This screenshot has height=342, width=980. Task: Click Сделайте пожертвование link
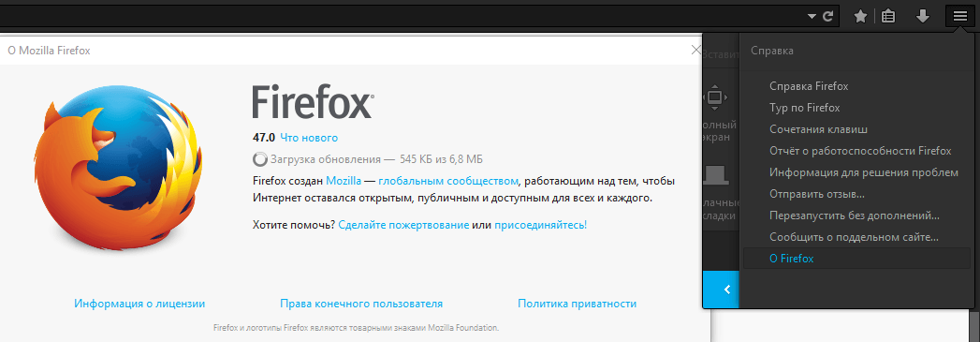(403, 225)
